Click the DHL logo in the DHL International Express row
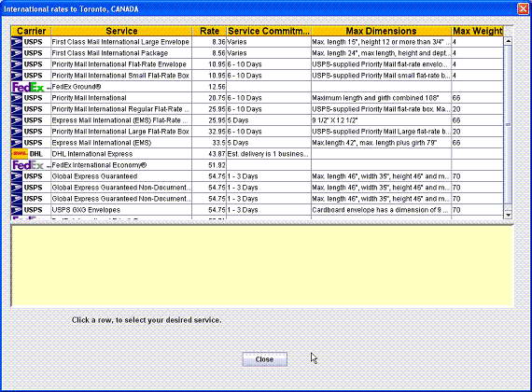This screenshot has width=532, height=392. pyautogui.click(x=20, y=154)
